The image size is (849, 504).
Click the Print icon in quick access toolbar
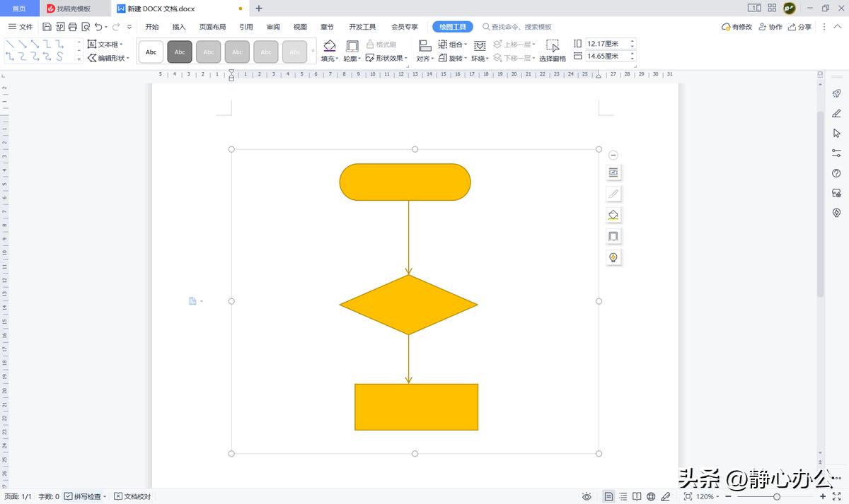tap(72, 27)
